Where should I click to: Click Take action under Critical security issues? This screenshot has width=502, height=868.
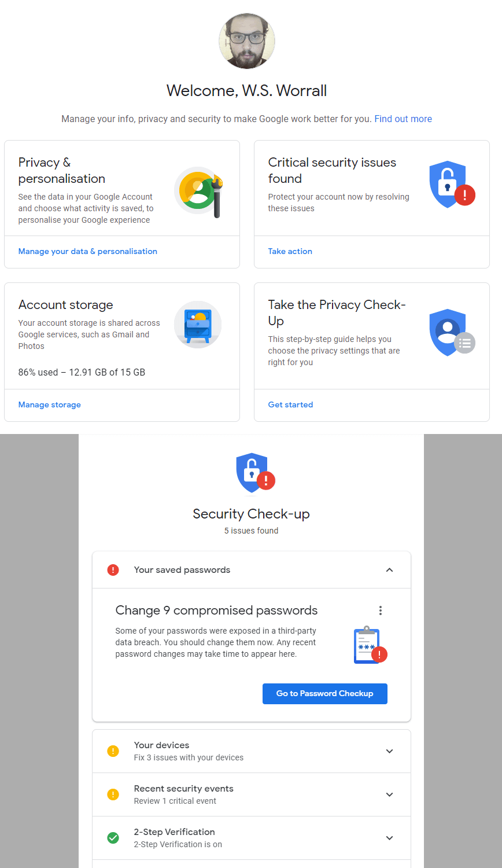pos(290,251)
